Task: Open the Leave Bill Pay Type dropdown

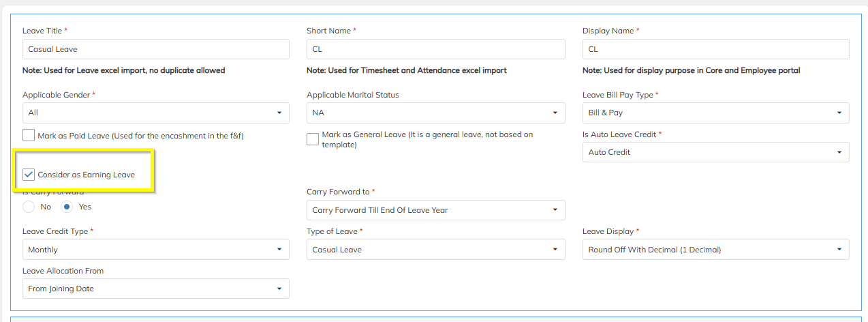Action: (x=715, y=113)
